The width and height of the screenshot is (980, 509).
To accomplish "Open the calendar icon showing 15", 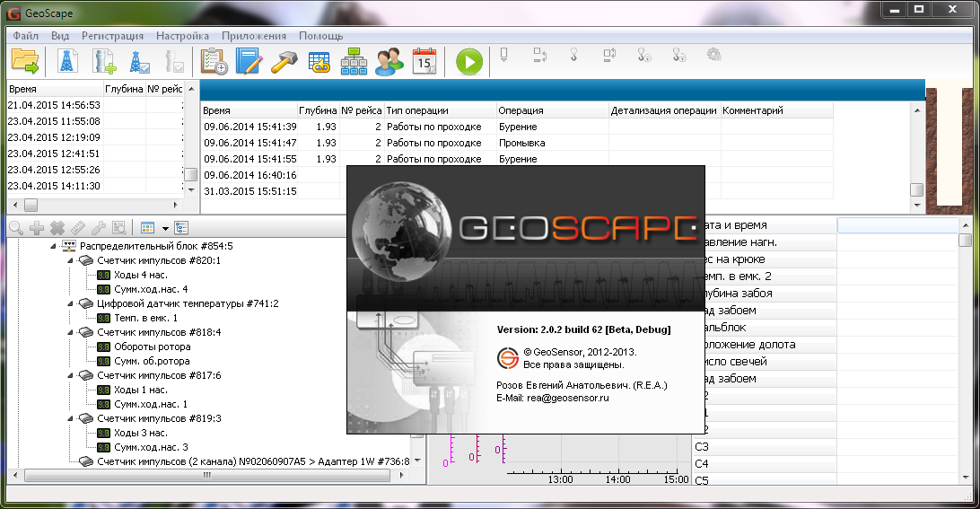I will coord(424,61).
